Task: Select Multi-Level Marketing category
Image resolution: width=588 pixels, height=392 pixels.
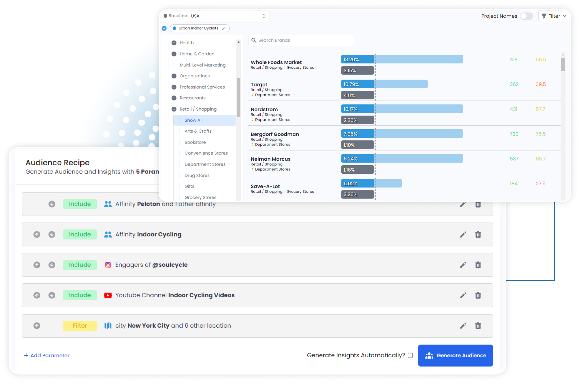Action: (202, 65)
